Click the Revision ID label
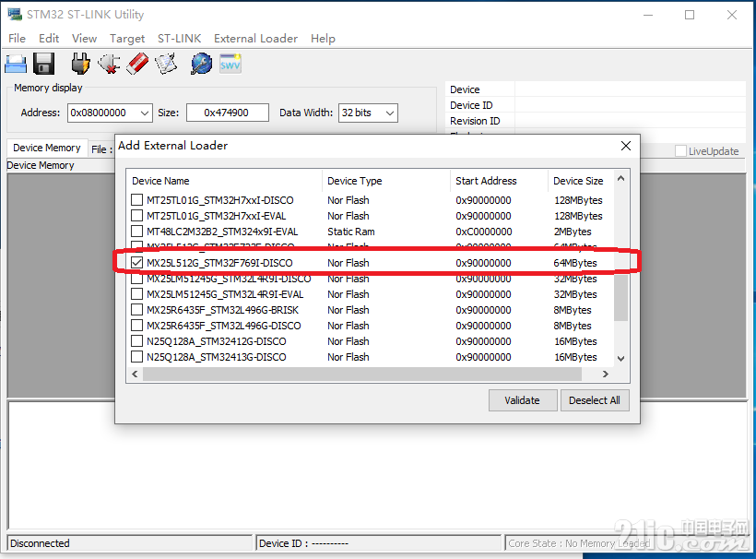The height and width of the screenshot is (559, 756). tap(475, 121)
